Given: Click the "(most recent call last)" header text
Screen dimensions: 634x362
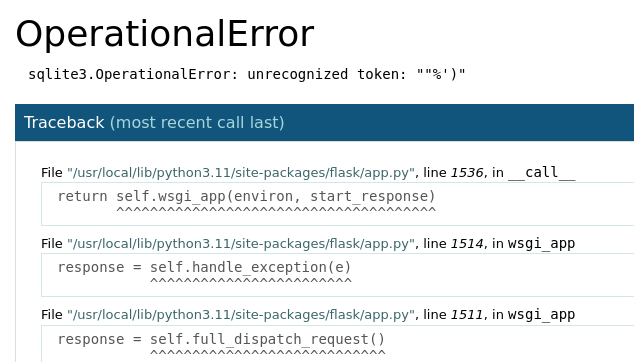Looking at the screenshot, I should click(197, 123).
